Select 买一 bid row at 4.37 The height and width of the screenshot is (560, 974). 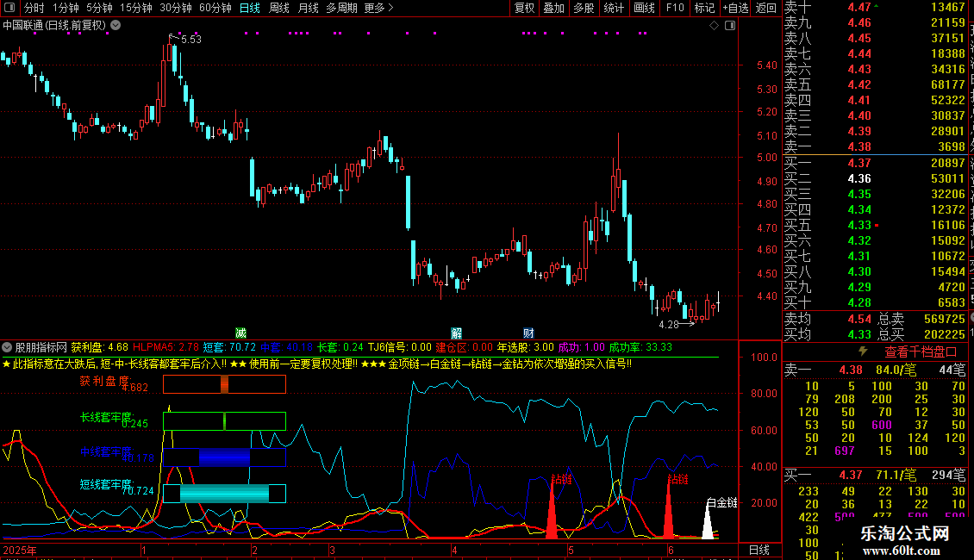click(x=875, y=163)
